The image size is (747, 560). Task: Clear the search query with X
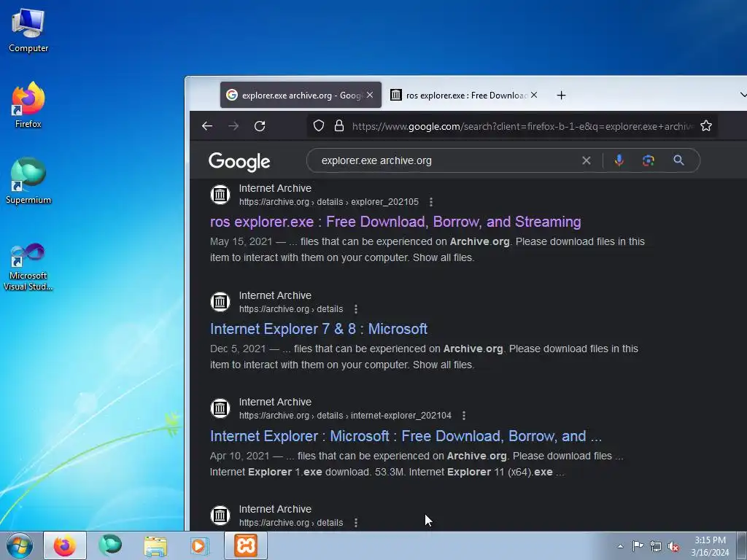(x=587, y=161)
